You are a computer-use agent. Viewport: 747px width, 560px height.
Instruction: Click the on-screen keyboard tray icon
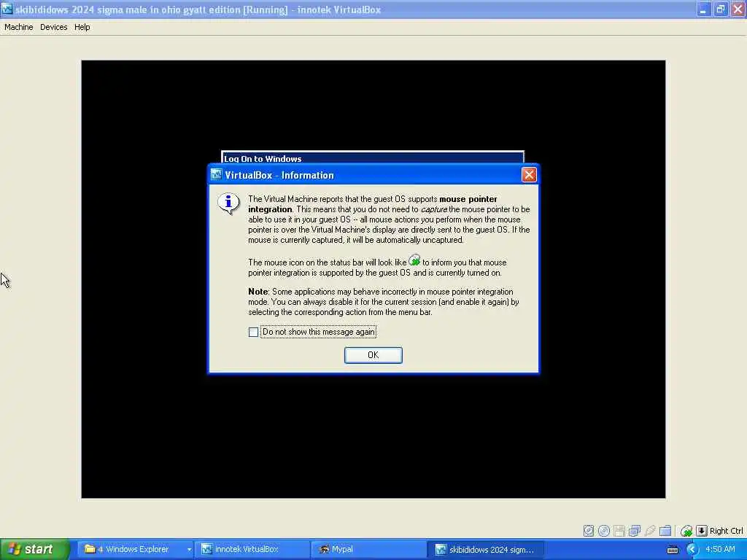[x=672, y=550]
